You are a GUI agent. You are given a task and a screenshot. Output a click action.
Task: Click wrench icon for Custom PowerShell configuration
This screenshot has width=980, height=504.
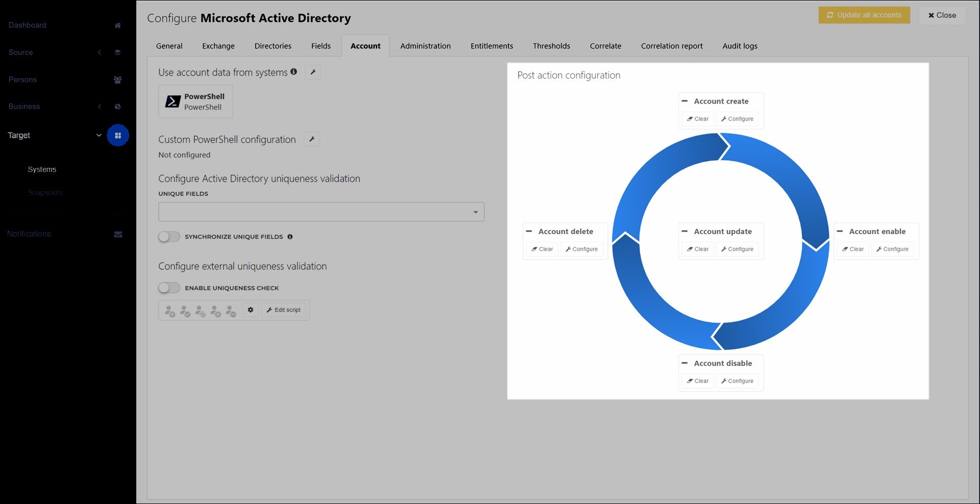pyautogui.click(x=312, y=139)
